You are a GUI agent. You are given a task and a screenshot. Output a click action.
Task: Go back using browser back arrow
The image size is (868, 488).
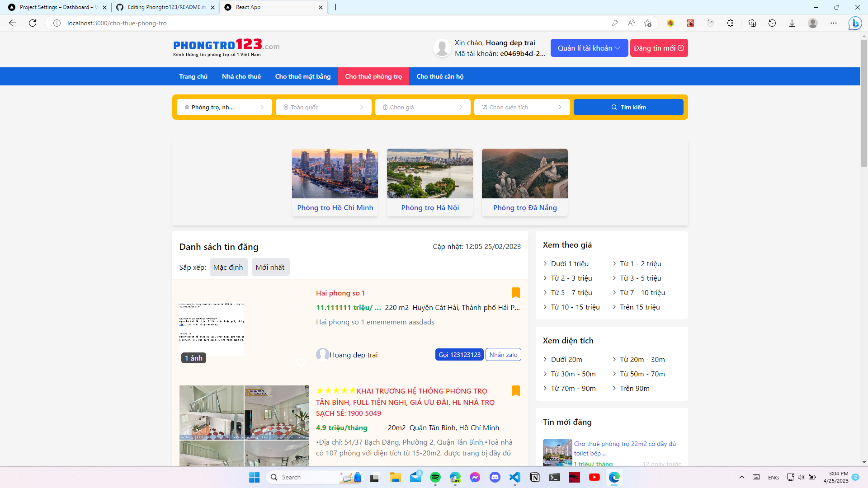click(x=13, y=23)
